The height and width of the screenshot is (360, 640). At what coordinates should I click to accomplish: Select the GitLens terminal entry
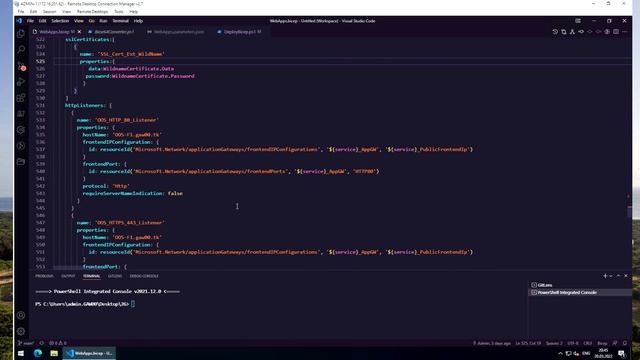click(580, 285)
